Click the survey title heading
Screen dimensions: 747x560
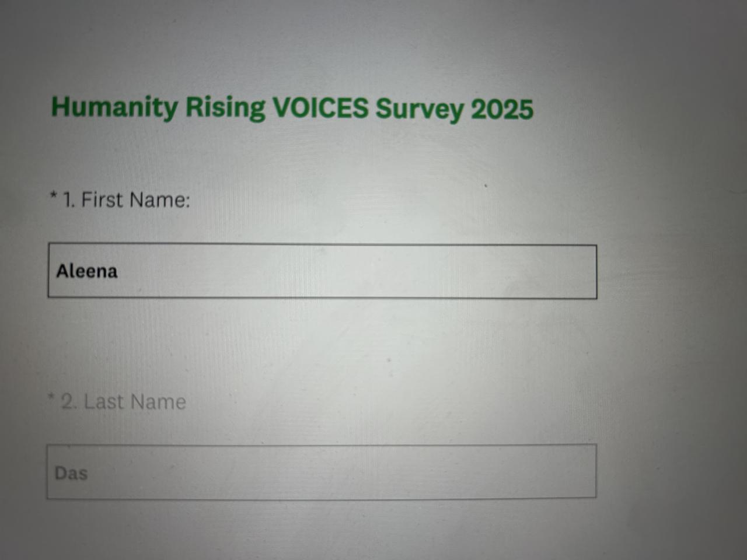(292, 108)
